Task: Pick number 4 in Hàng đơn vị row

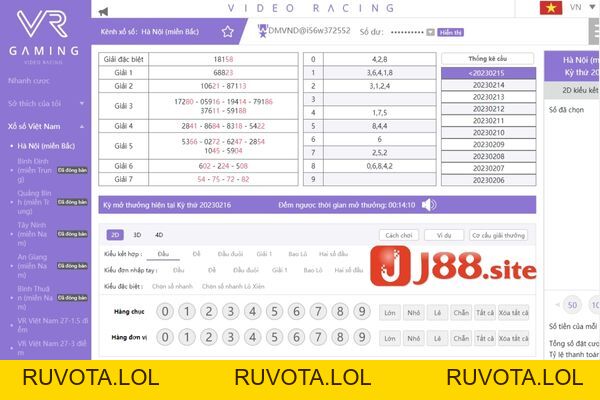Action: 253,337
